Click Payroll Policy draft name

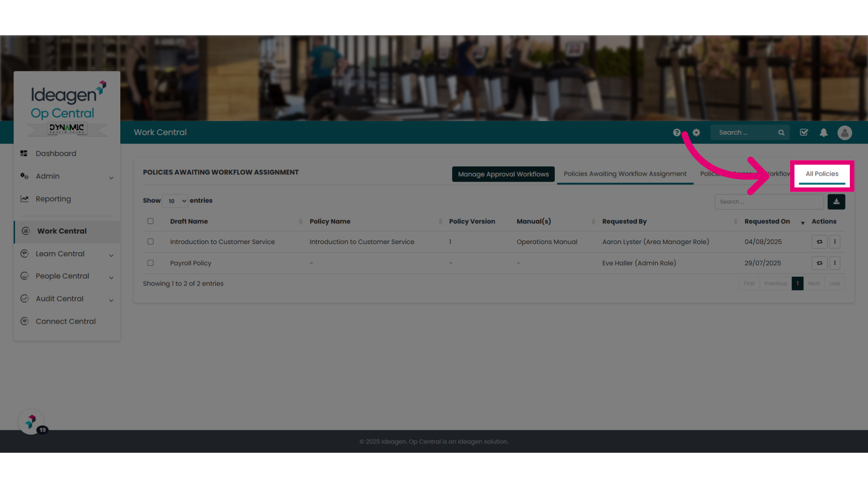(x=191, y=263)
